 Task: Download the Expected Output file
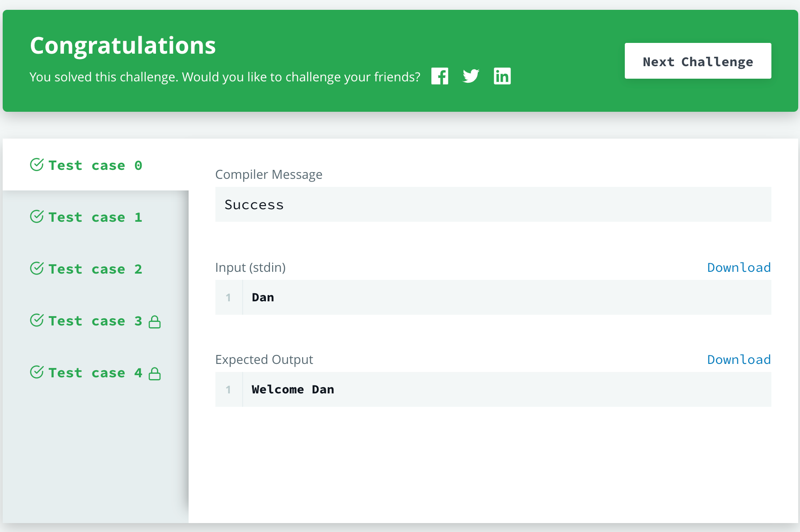[738, 359]
